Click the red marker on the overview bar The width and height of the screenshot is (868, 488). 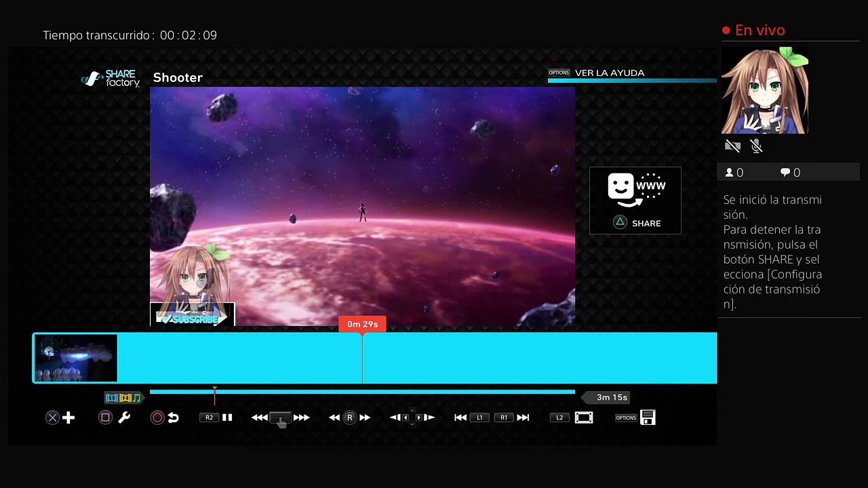coord(214,394)
